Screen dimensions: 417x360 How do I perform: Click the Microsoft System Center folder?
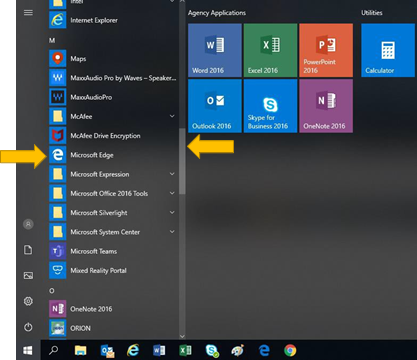pos(113,232)
